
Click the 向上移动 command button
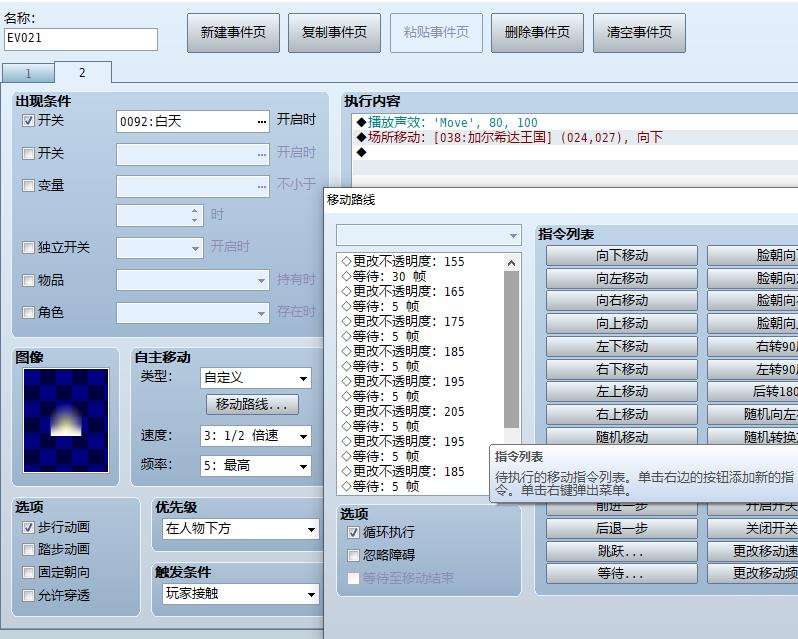[x=622, y=324]
